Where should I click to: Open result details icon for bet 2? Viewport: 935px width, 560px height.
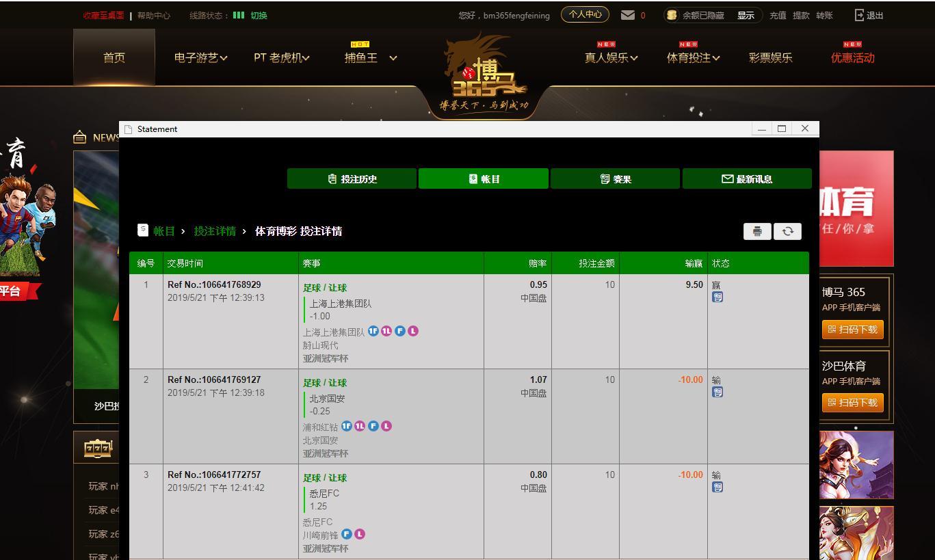(717, 392)
